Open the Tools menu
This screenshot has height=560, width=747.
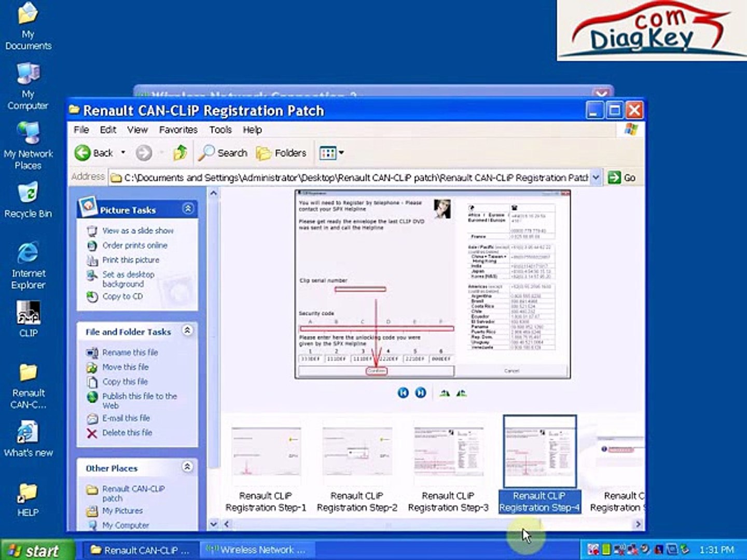220,130
